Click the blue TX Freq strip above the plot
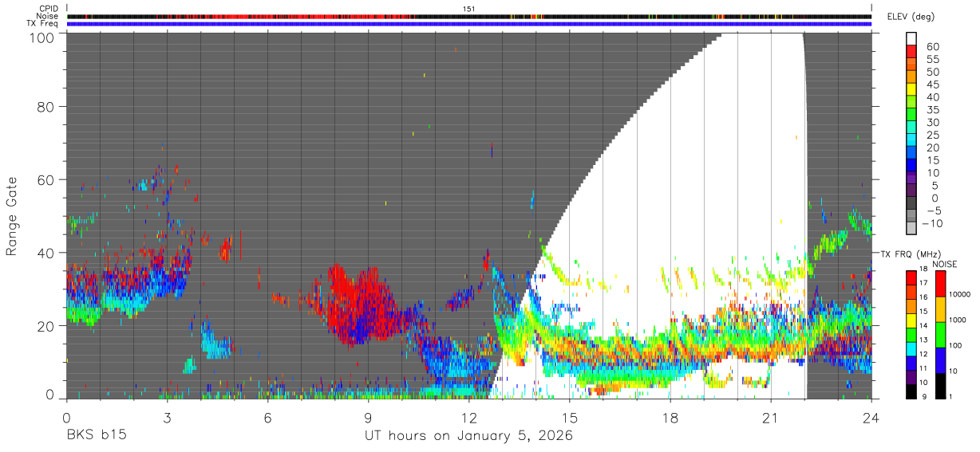 468,24
